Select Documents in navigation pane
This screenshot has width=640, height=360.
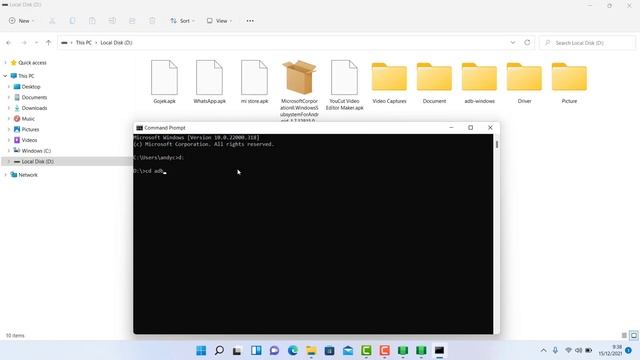tap(34, 97)
